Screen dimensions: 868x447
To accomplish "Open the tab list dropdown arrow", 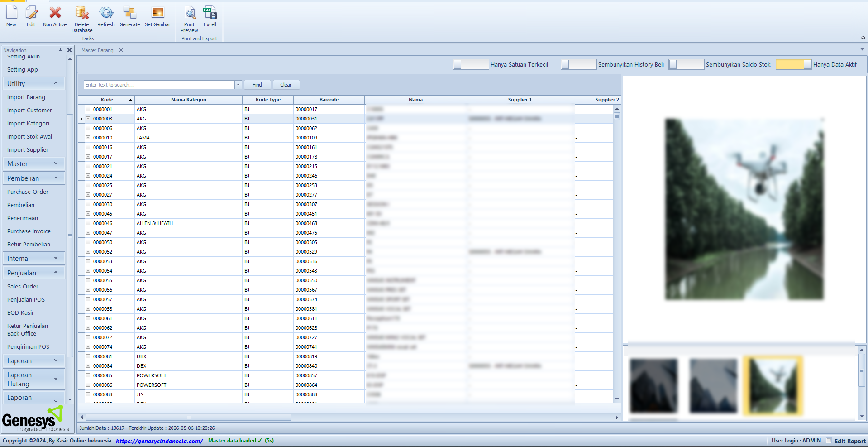I will (x=862, y=49).
